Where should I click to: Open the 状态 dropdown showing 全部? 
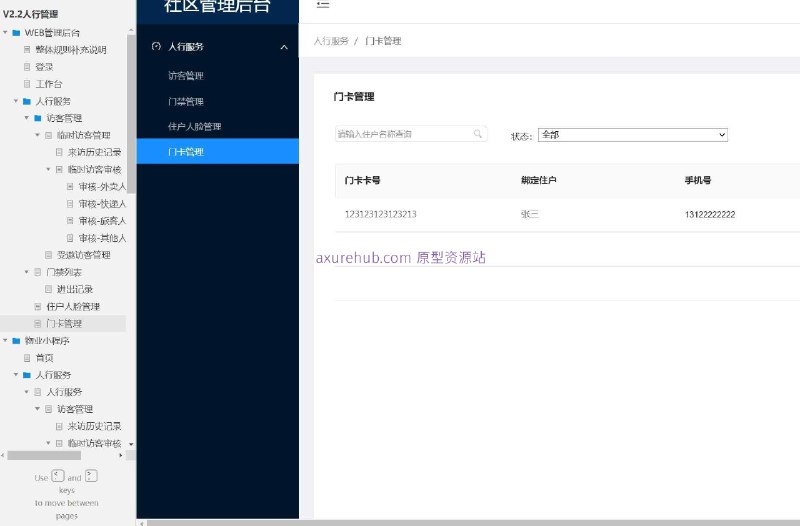pos(633,135)
